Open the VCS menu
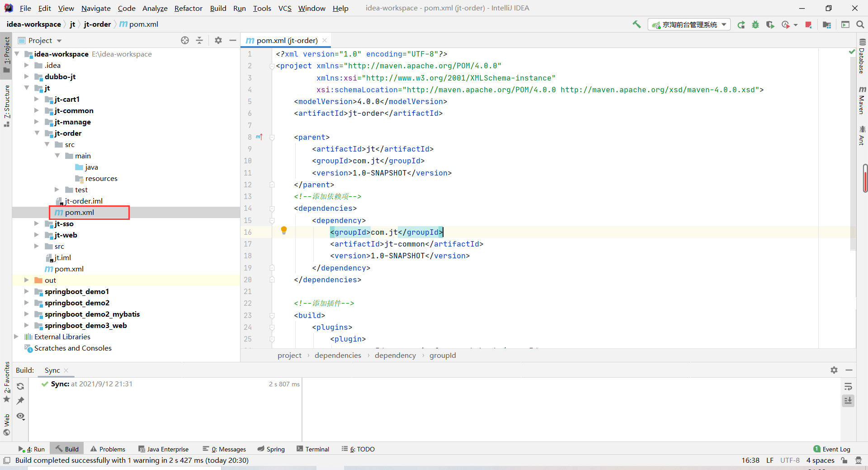The width and height of the screenshot is (868, 470). tap(285, 8)
